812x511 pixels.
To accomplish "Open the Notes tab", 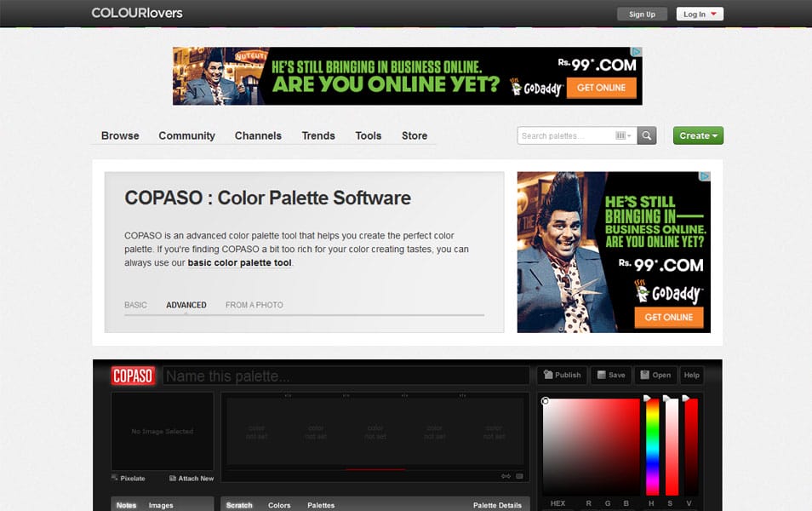I will click(126, 505).
